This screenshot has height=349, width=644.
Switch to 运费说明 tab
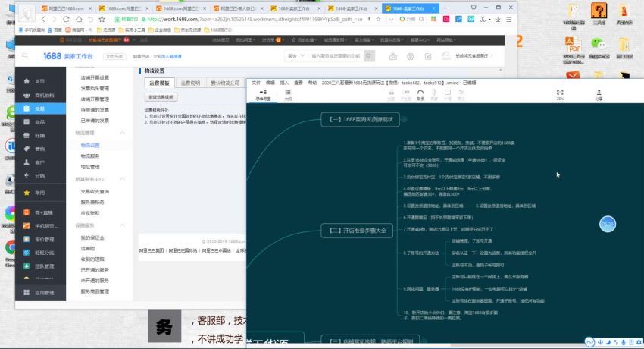(190, 83)
